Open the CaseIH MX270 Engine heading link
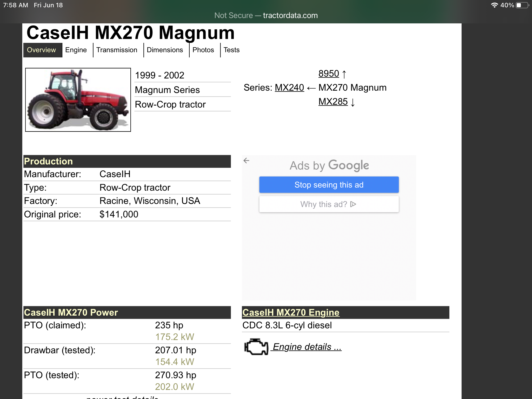532x399 pixels. pos(291,312)
